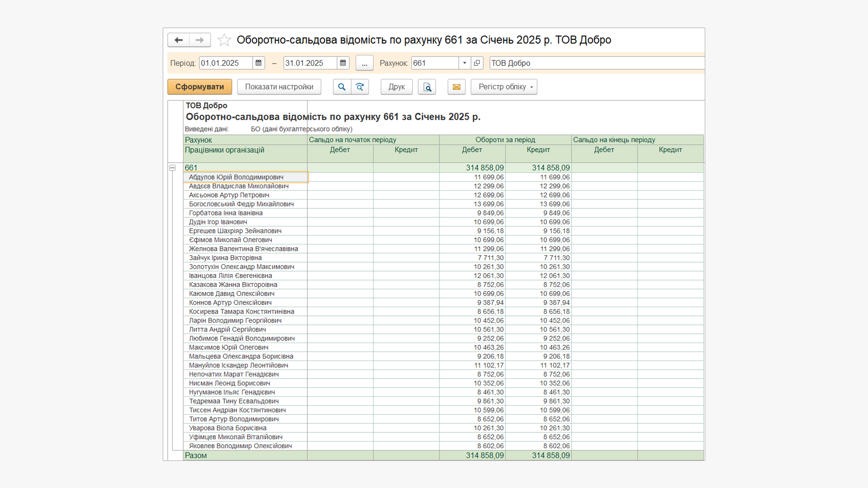Click the find-next search icon

click(x=360, y=87)
